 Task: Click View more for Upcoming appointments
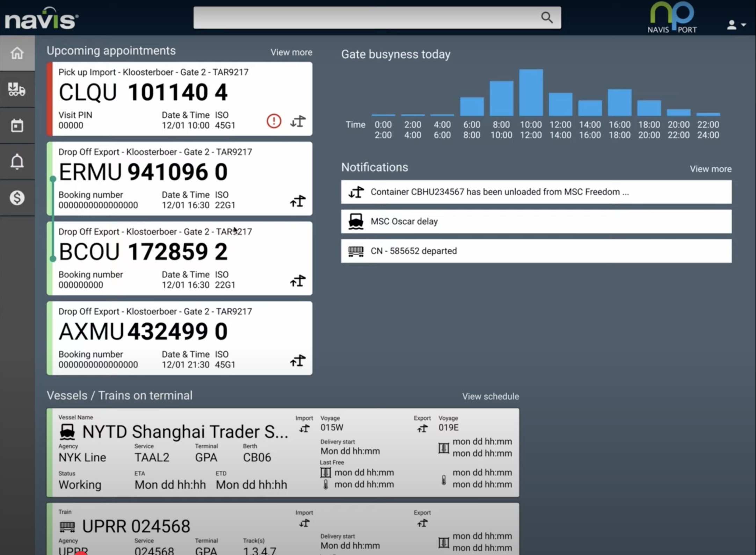(291, 52)
